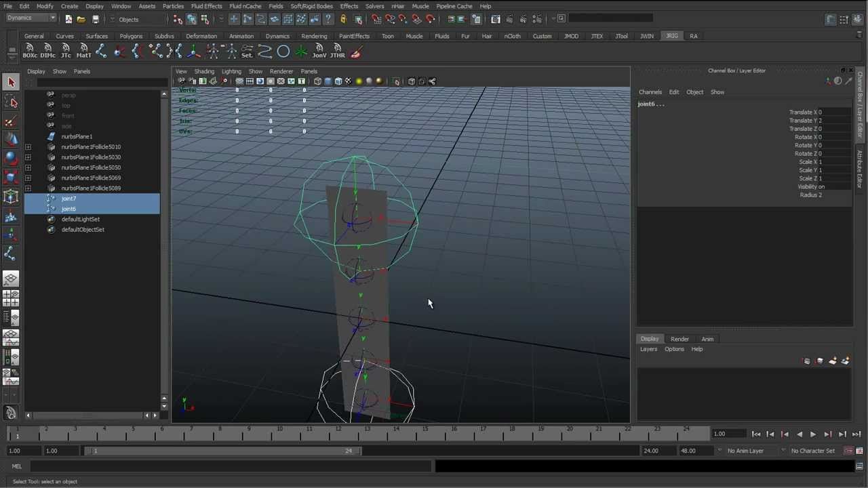868x488 pixels.
Task: Click the Save Scene icon
Action: [96, 19]
